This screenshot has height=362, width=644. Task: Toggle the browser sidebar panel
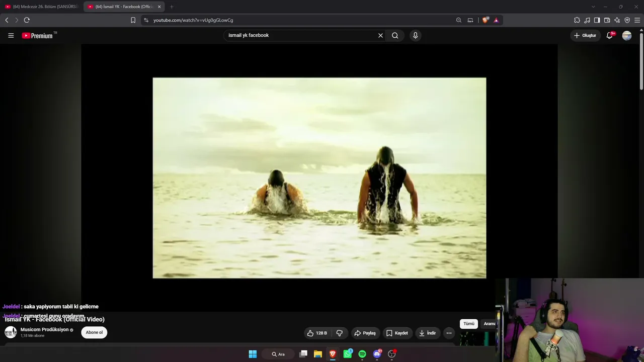tap(597, 20)
